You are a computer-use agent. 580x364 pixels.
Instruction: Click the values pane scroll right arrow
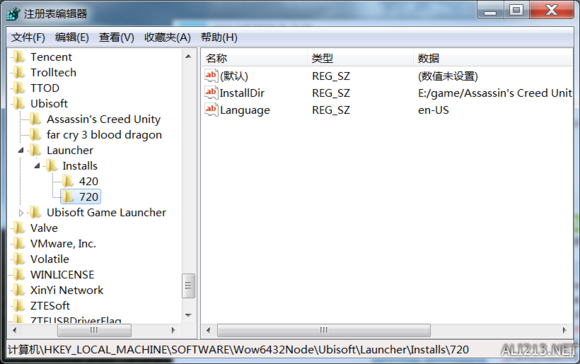[x=564, y=330]
